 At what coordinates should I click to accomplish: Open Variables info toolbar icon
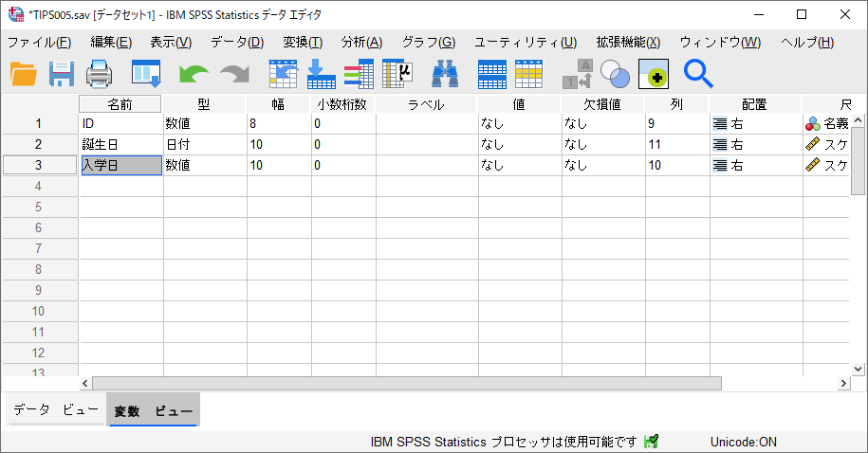click(x=359, y=74)
